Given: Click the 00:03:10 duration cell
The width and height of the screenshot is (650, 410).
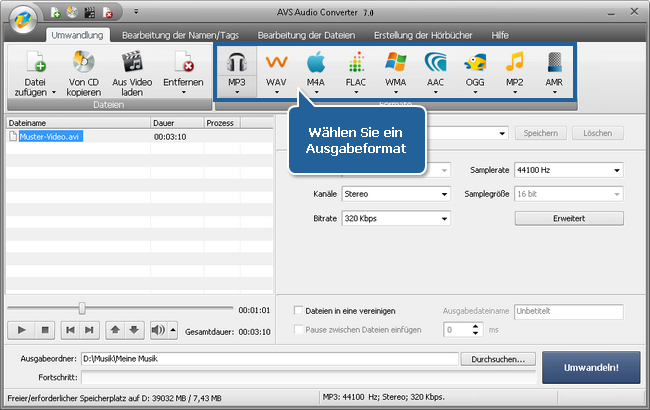Looking at the screenshot, I should click(x=170, y=137).
